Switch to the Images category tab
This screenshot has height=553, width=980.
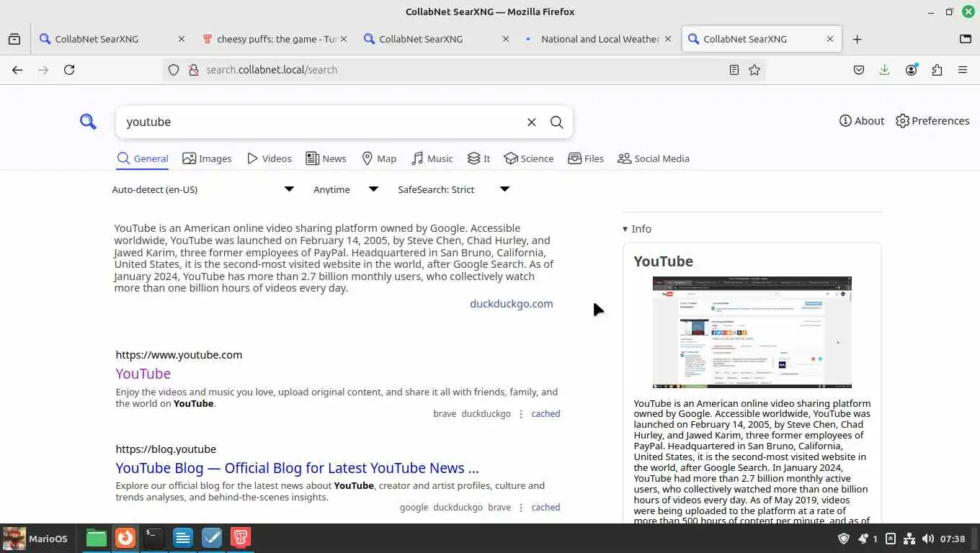pos(207,158)
